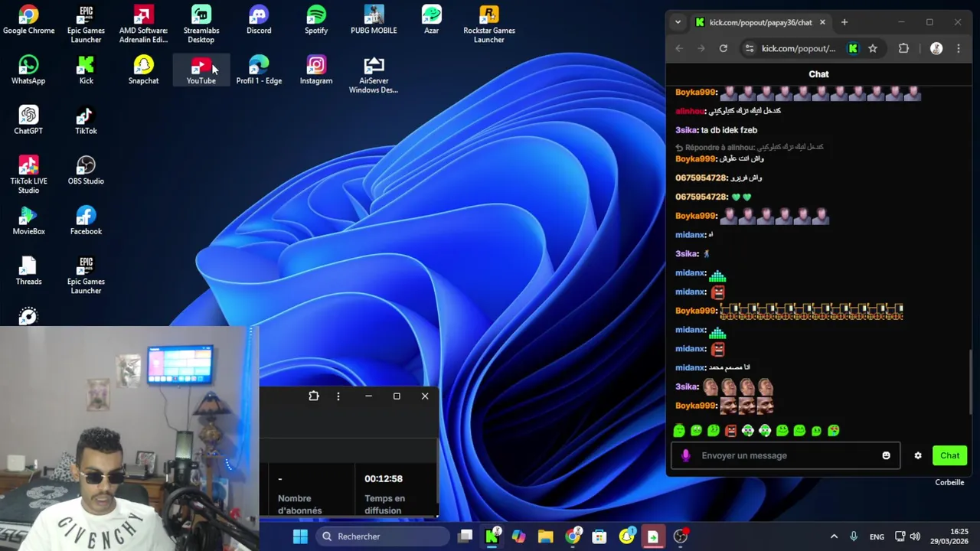The width and height of the screenshot is (980, 551).
Task: Open Snapchat from the taskbar
Action: [626, 536]
